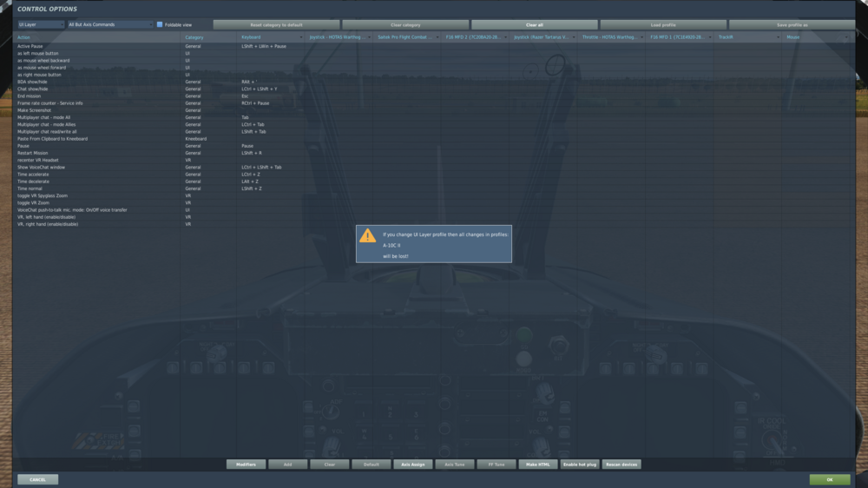The height and width of the screenshot is (488, 868).
Task: Click the Make HTML button
Action: 538,465
